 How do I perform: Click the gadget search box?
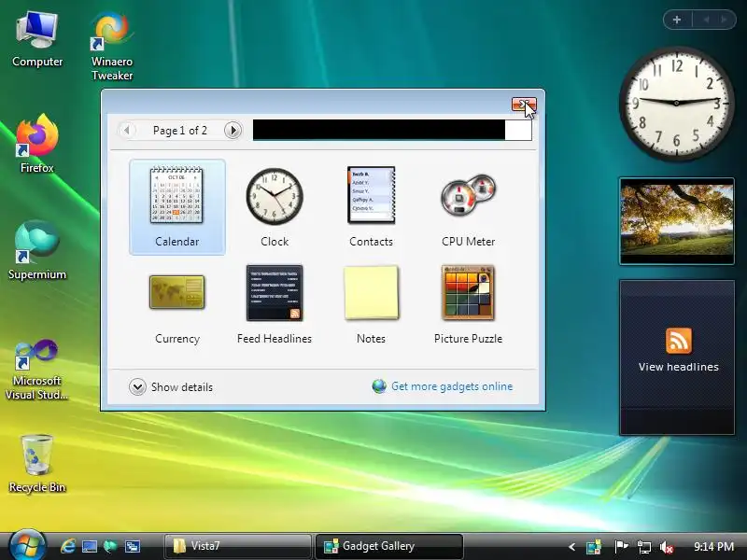392,130
